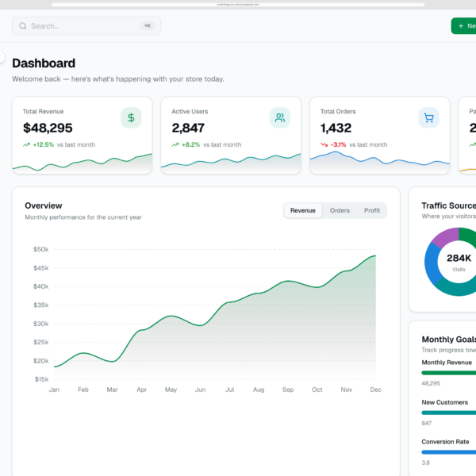This screenshot has width=476, height=476.
Task: Click the Overview chart title
Action: tap(44, 205)
